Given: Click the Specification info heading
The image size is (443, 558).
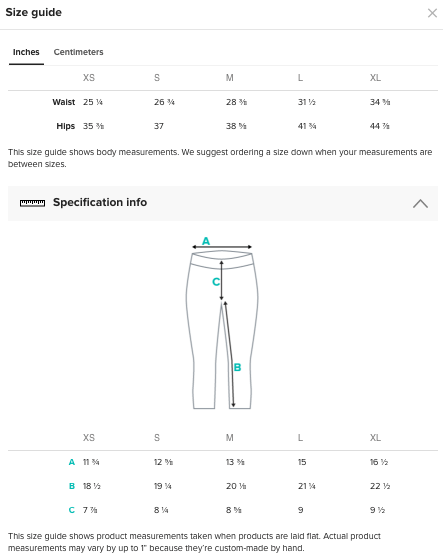Looking at the screenshot, I should [100, 202].
